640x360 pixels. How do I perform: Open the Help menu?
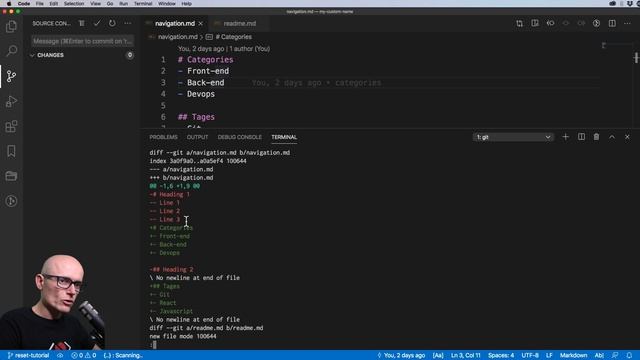coord(186,3)
